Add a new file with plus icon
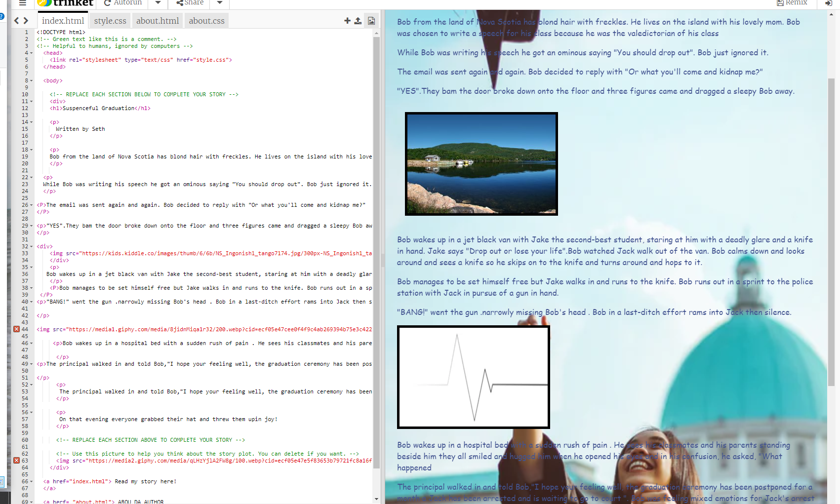The width and height of the screenshot is (840, 504). pyautogui.click(x=347, y=21)
